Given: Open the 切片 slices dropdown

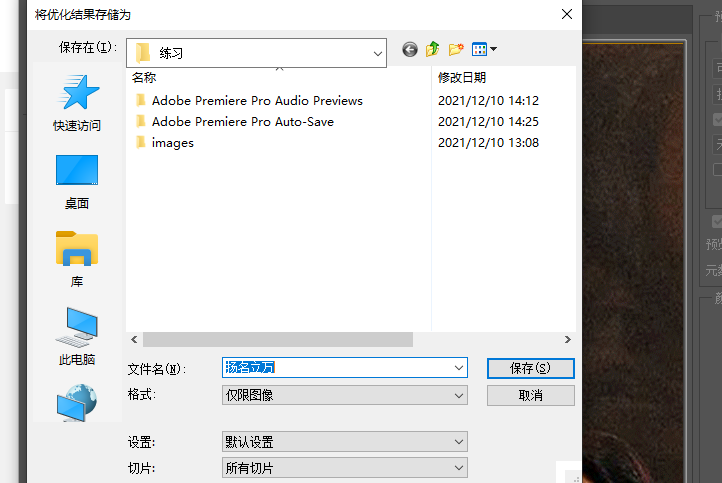Looking at the screenshot, I should click(344, 468).
